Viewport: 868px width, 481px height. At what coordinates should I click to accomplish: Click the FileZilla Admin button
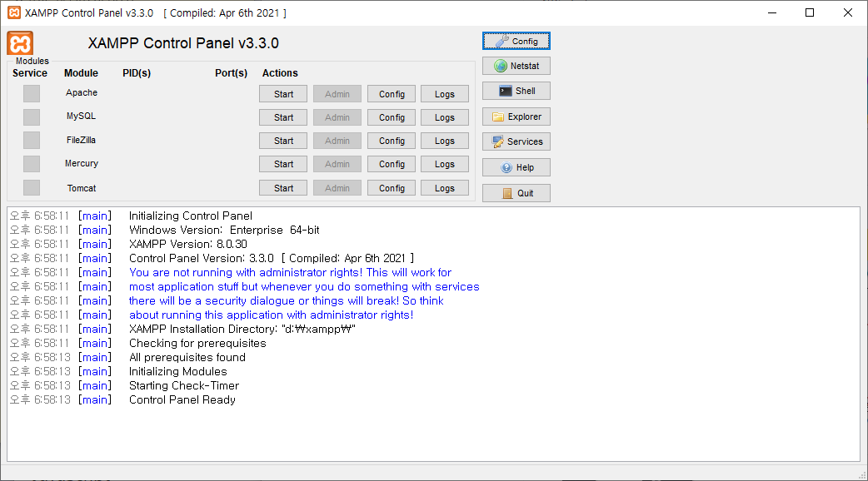337,141
